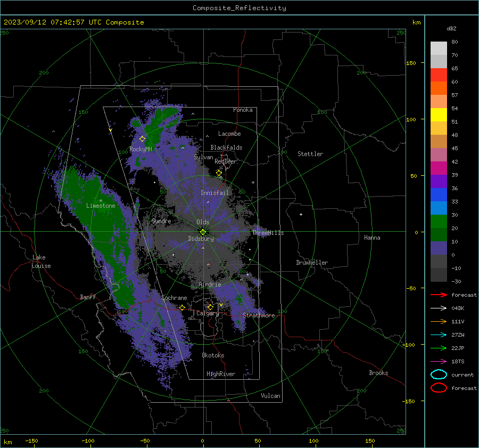The width and height of the screenshot is (479, 448).
Task: Click the Blackfalds city label
Action: [x=226, y=148]
